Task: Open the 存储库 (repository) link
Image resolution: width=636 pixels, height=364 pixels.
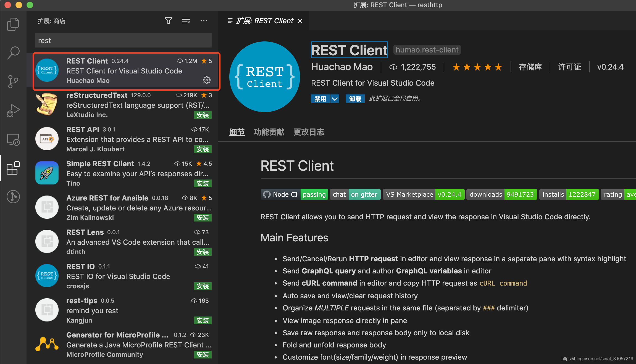Action: click(x=530, y=67)
